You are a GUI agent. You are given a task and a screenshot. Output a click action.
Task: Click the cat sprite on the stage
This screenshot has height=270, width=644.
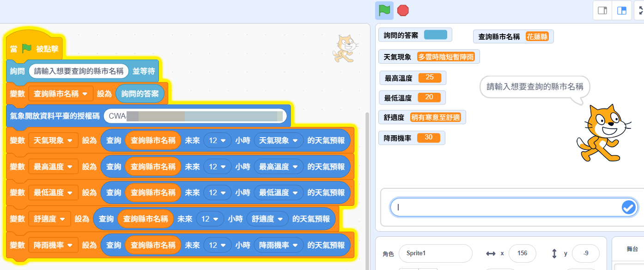click(x=600, y=134)
